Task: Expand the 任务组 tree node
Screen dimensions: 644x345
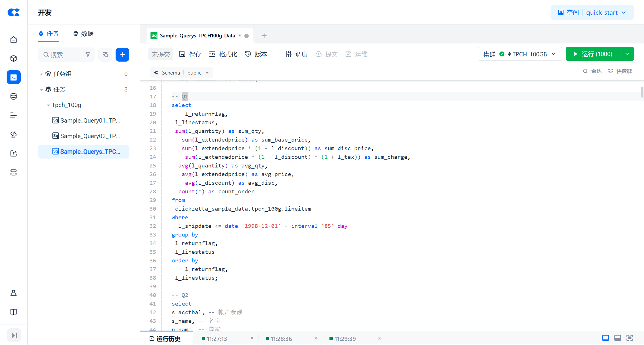Action: click(41, 74)
